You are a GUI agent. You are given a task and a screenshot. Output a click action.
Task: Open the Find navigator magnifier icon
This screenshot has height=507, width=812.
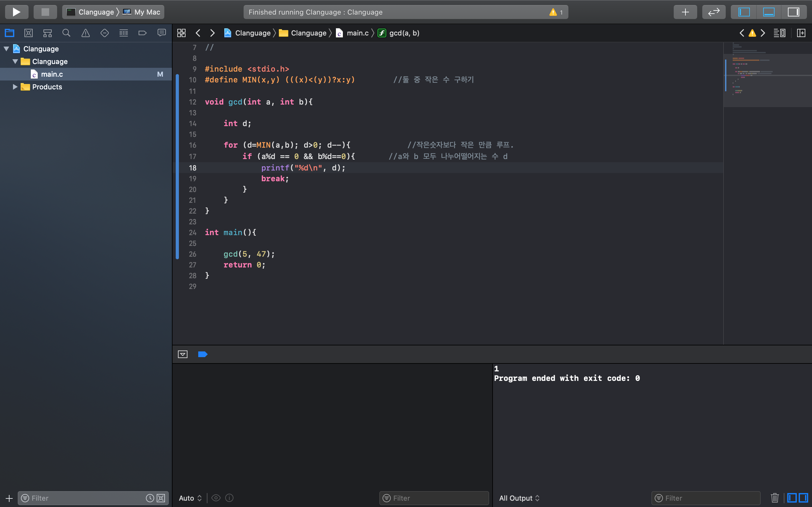click(x=66, y=33)
